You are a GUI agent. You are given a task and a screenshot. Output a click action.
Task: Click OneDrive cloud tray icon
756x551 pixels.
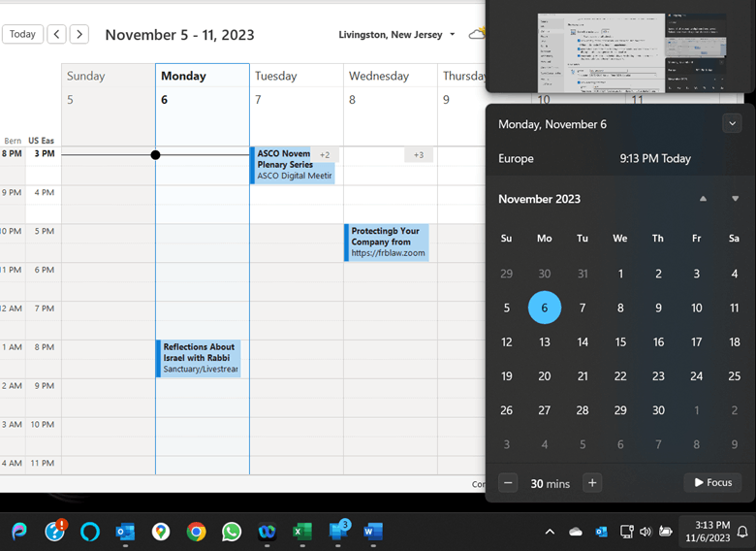click(576, 532)
